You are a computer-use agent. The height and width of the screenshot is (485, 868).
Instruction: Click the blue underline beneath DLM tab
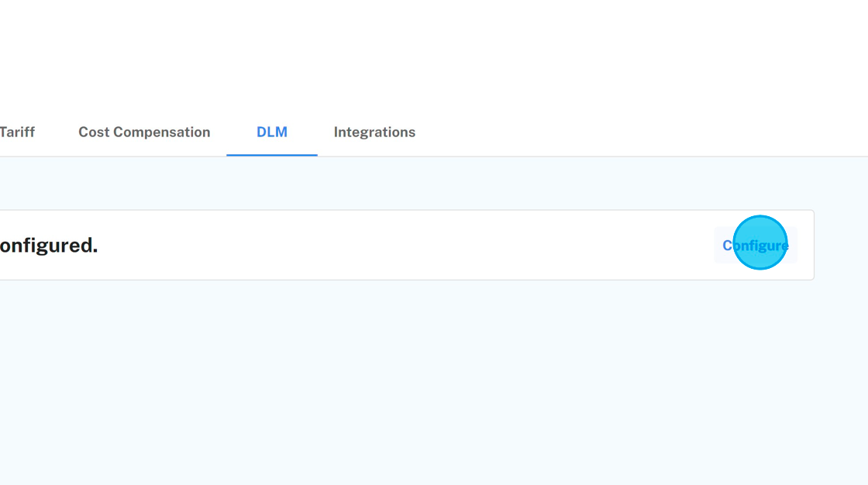[x=271, y=155]
